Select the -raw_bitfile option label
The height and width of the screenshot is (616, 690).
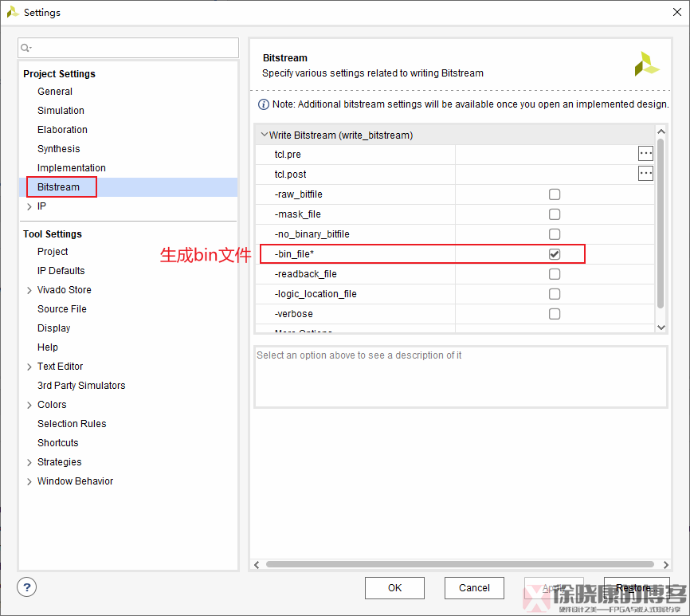click(298, 194)
